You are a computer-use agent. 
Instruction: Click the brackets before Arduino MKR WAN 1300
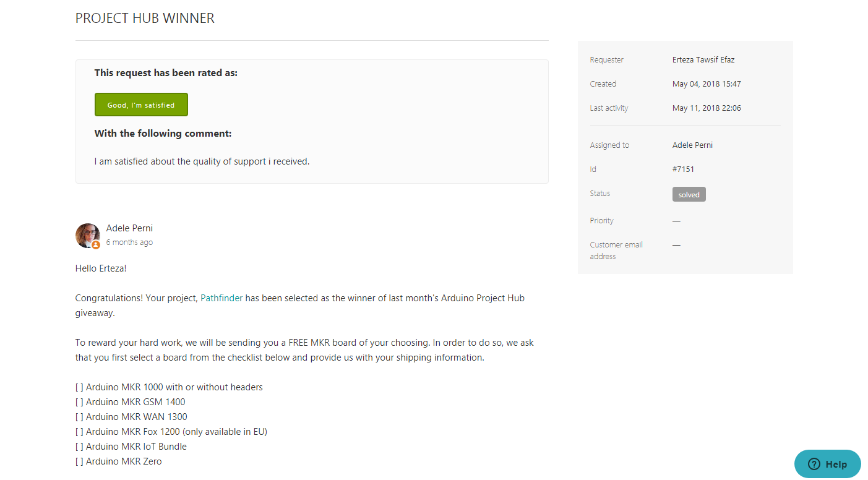[79, 417]
